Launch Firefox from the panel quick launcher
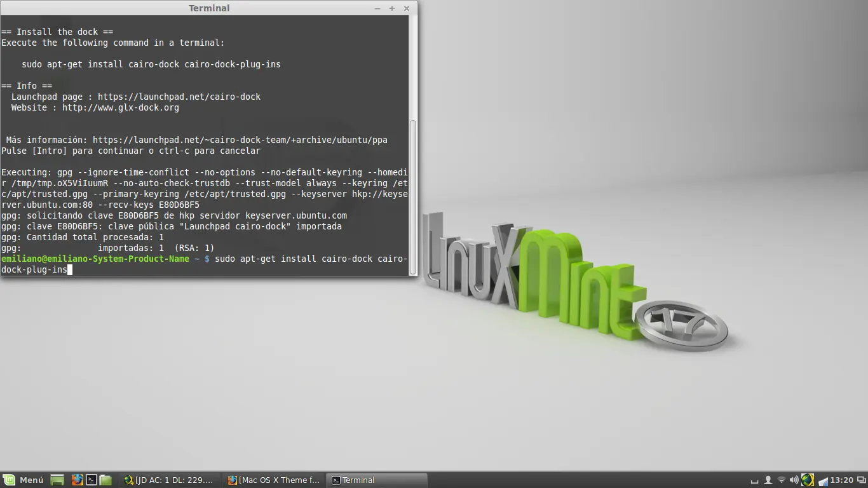Screen dimensions: 868x488 (77, 480)
